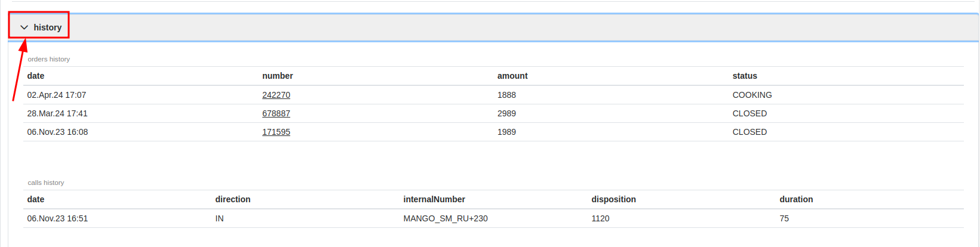Select the call row dated 06.Nov.23 16:51

tap(493, 218)
